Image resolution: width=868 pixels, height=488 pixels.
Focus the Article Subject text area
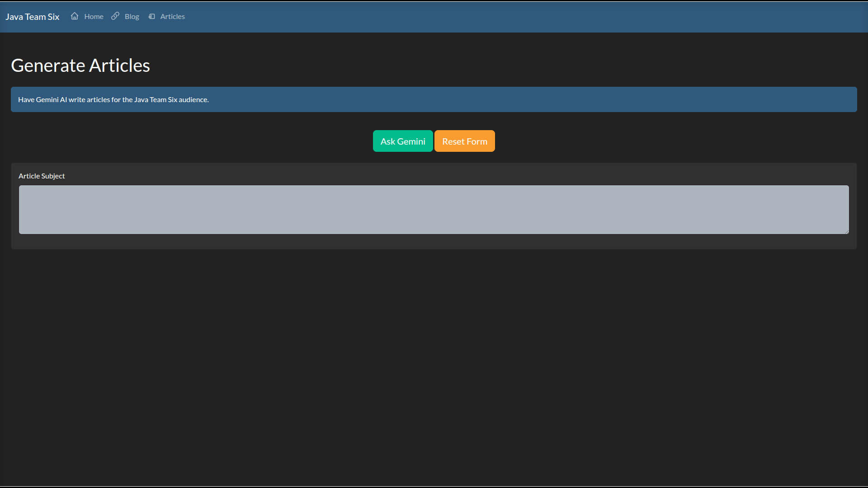[x=434, y=210]
